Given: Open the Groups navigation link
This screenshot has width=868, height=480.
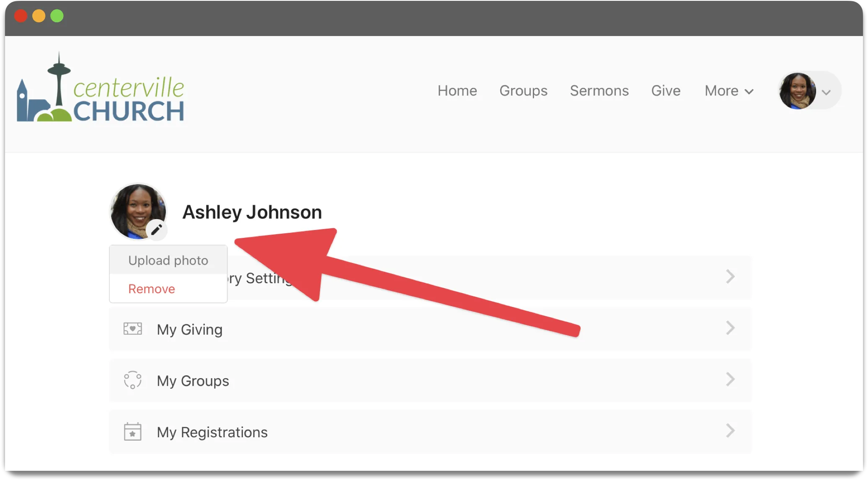Looking at the screenshot, I should point(523,91).
